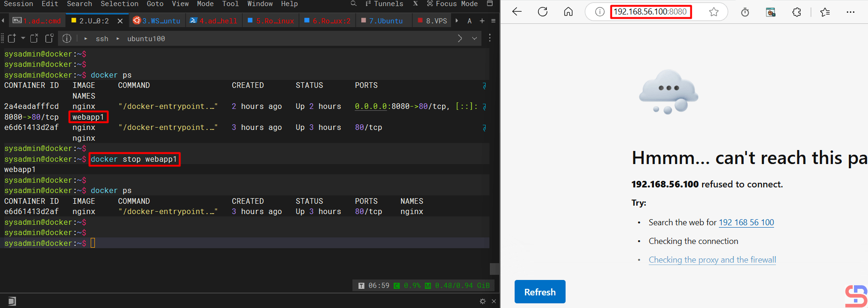
Task: Add page to favorites with star icon
Action: (x=713, y=12)
